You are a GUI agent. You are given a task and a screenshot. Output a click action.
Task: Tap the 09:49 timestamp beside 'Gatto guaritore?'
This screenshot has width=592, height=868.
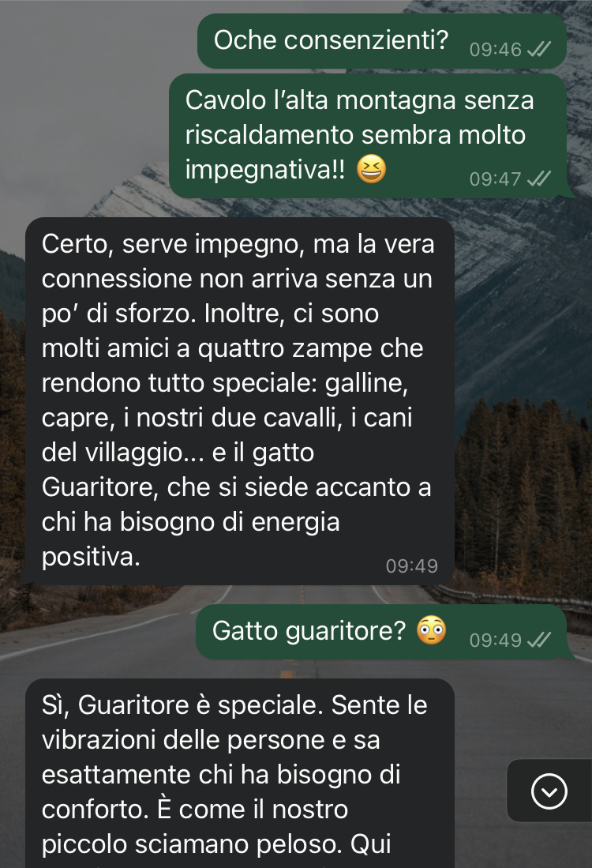click(495, 640)
